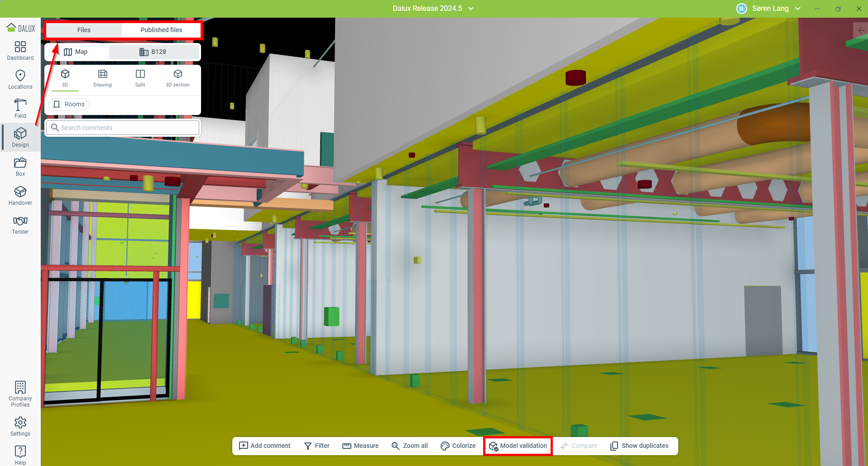Select the Handover module icon
Screen dimensions: 868x466
tap(20, 196)
